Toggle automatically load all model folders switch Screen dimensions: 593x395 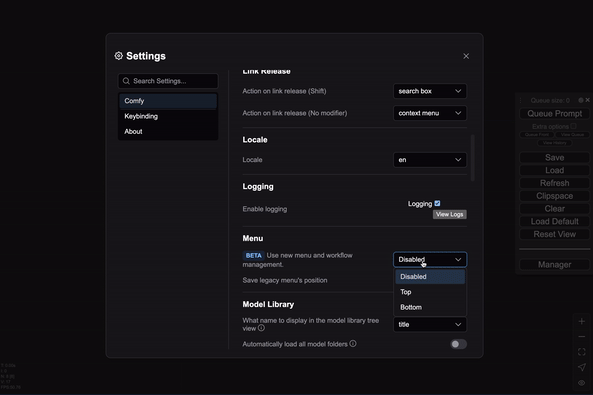point(458,344)
